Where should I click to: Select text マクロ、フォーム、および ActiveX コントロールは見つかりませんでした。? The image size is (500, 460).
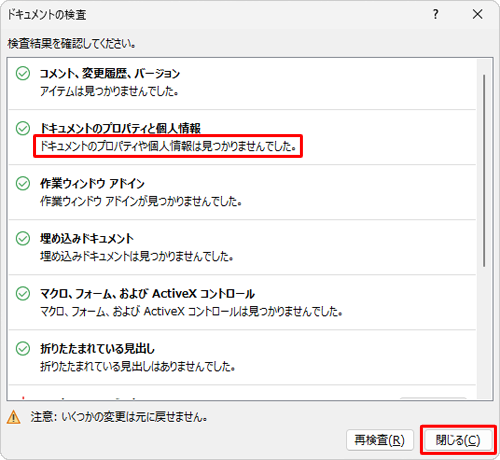coord(192,311)
